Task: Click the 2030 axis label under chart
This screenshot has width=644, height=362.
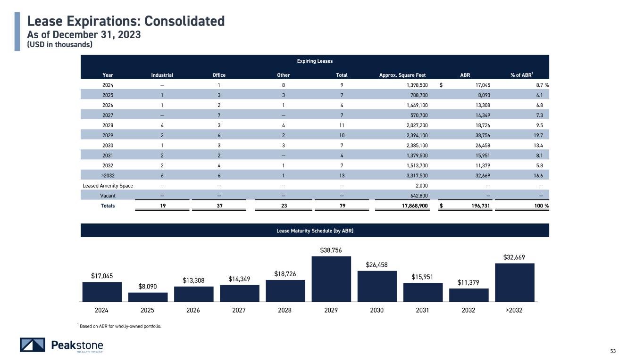Action: click(376, 310)
